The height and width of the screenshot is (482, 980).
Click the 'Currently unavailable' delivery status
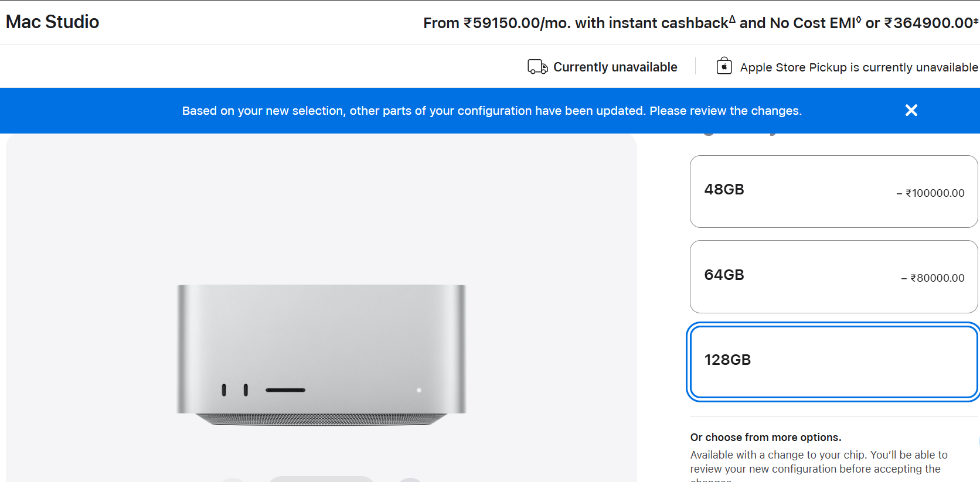pyautogui.click(x=615, y=67)
